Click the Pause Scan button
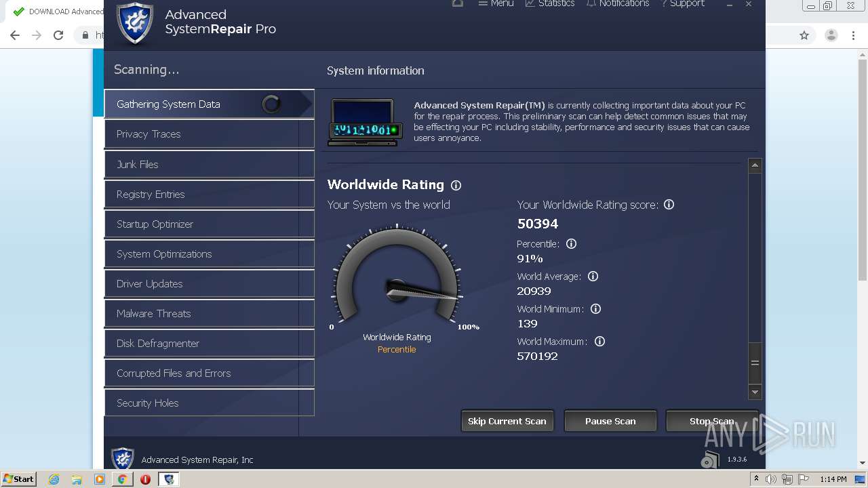Image resolution: width=868 pixels, height=488 pixels. pos(610,421)
